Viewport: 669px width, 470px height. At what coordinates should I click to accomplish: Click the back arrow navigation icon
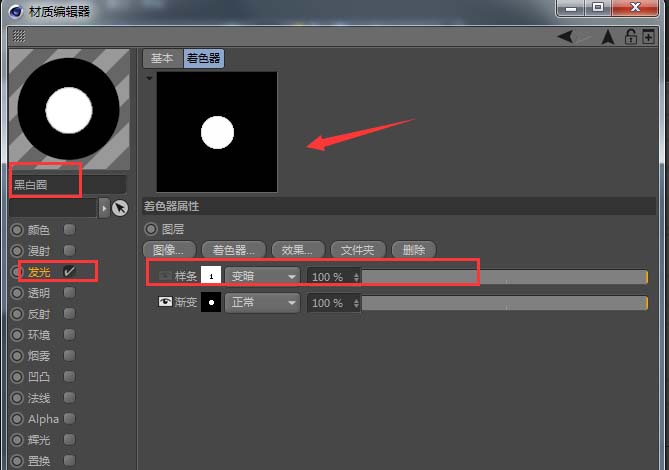pos(566,37)
